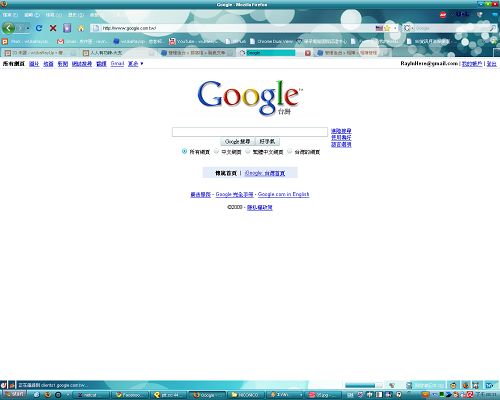Open the privacy policy link beside ©2009
500x400 pixels.
(x=260, y=207)
